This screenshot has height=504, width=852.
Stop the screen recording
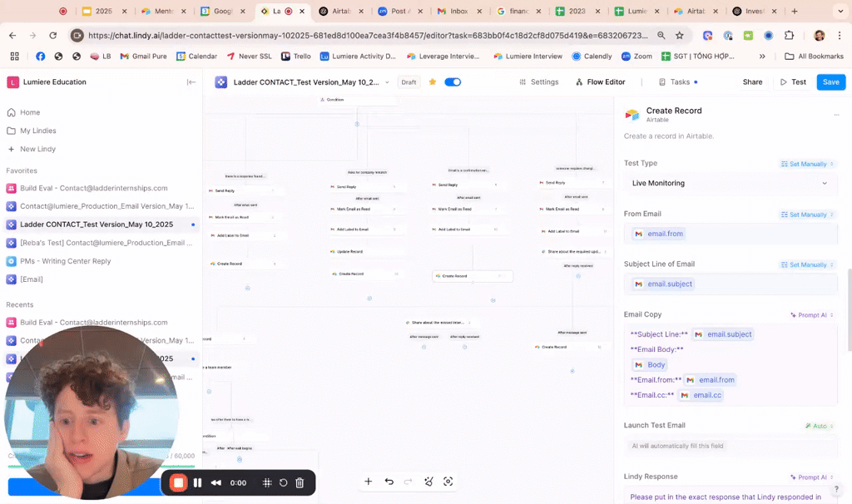point(178,482)
